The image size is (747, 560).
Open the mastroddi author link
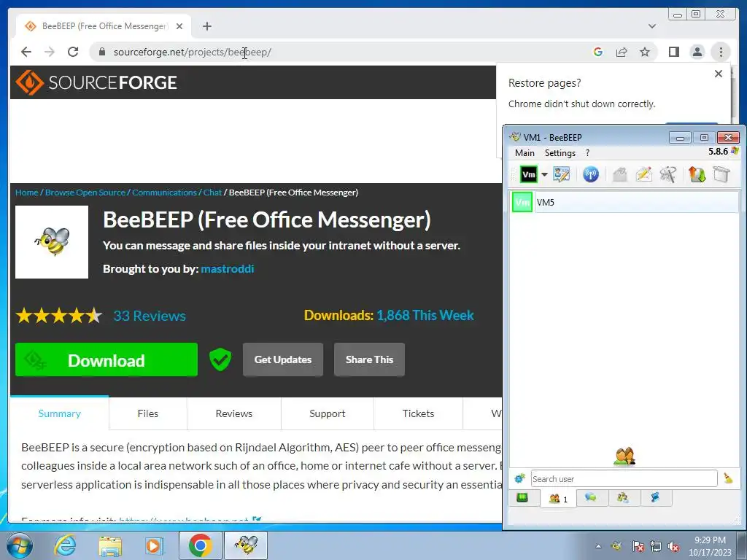pos(228,269)
